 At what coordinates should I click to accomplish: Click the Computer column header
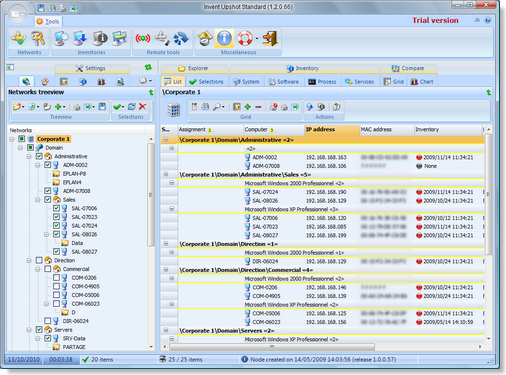click(274, 129)
